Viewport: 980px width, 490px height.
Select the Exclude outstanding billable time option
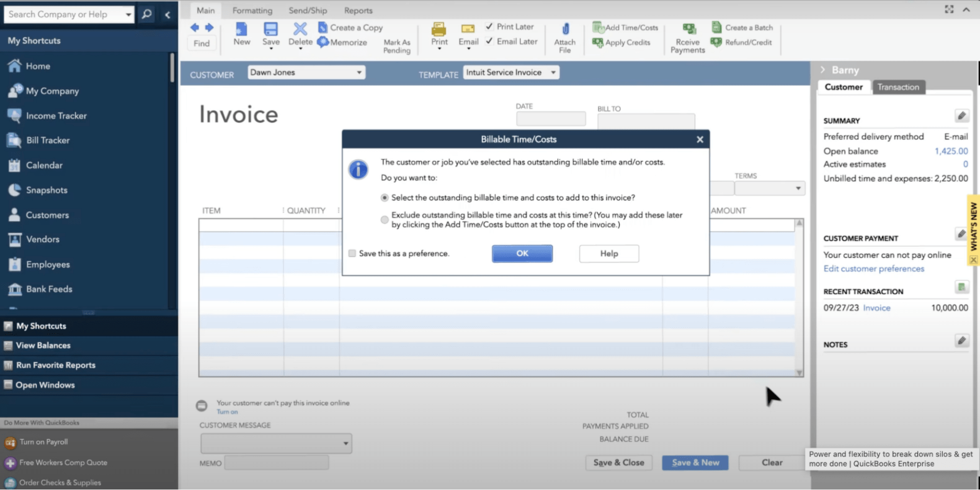(x=384, y=219)
